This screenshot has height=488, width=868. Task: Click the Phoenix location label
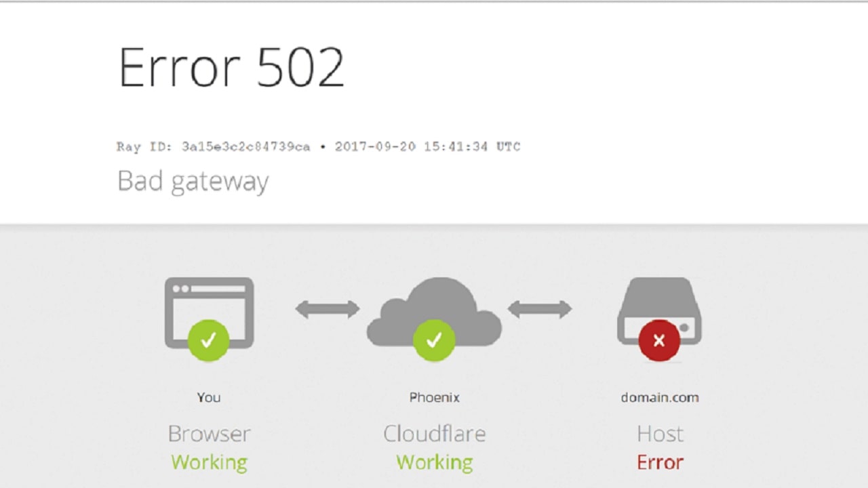[435, 398]
